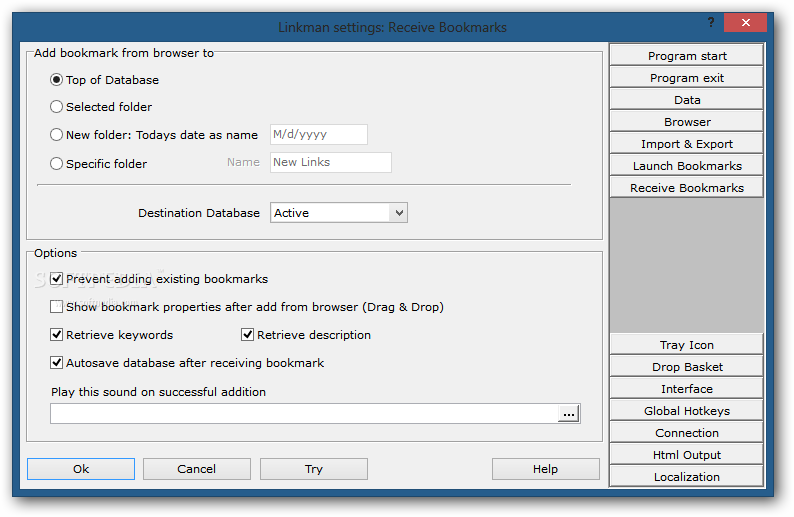This screenshot has height=517, width=794.
Task: Open Launch Bookmarks settings
Action: click(x=687, y=166)
